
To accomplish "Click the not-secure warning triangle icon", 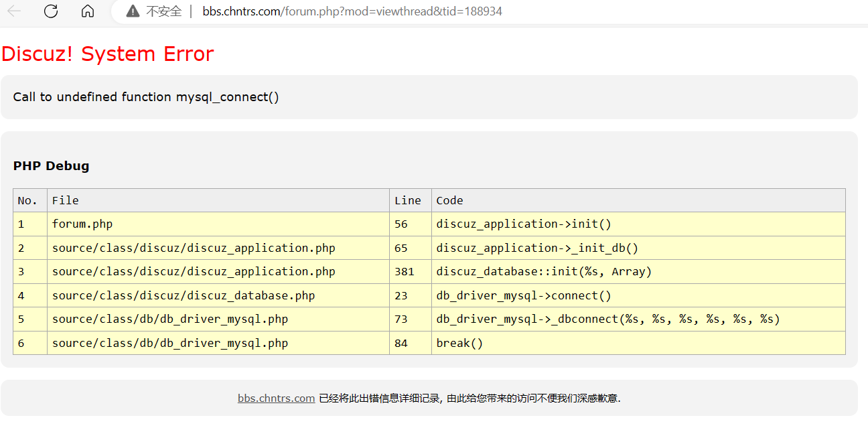I will (x=133, y=11).
